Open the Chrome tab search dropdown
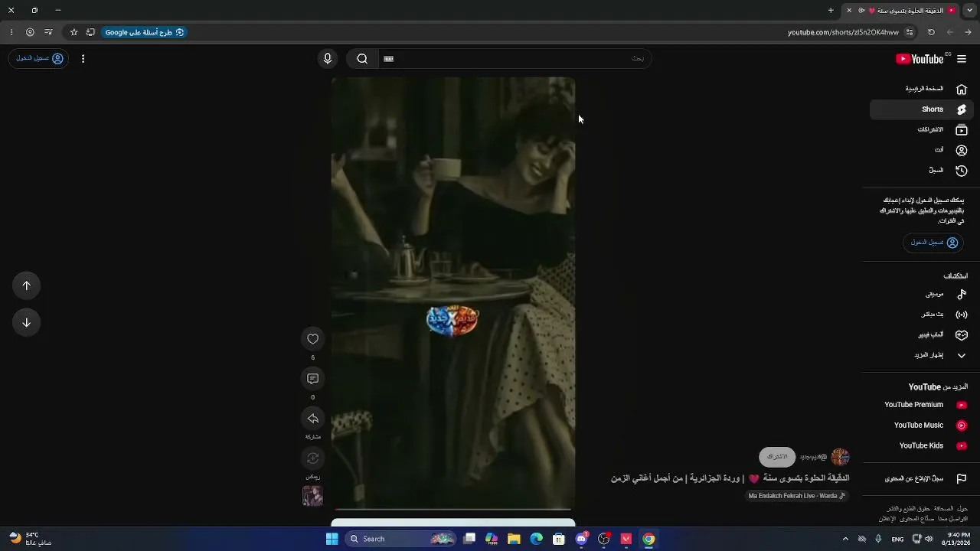Viewport: 980px width, 551px height. tap(969, 10)
